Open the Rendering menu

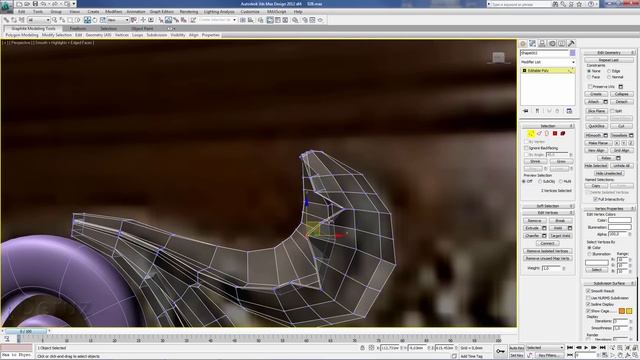189,12
